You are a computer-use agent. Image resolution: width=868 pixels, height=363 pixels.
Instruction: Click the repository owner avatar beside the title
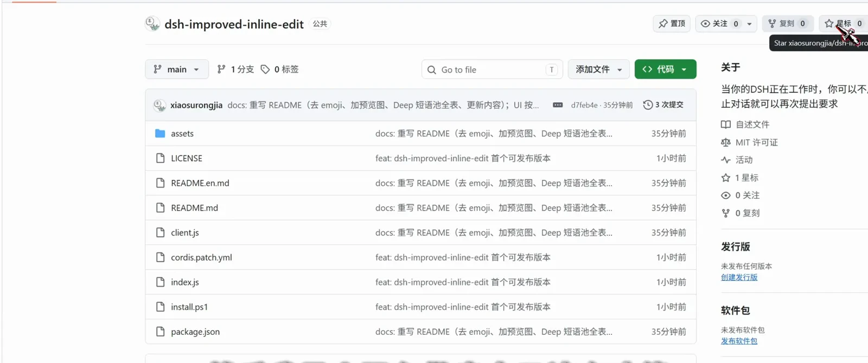tap(152, 24)
